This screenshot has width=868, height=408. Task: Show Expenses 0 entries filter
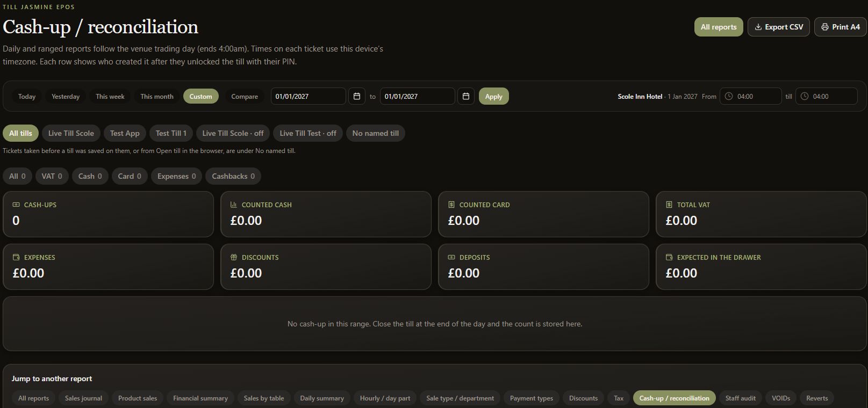[x=177, y=176]
